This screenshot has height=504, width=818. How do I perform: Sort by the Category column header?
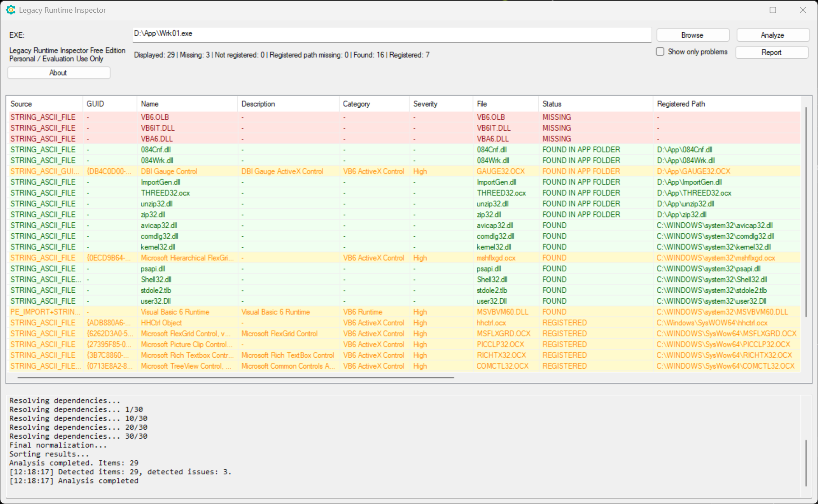point(375,104)
